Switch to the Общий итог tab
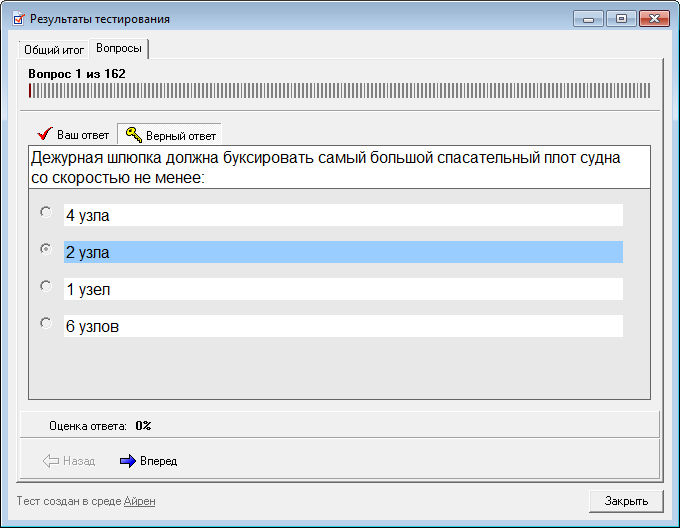 [54, 49]
